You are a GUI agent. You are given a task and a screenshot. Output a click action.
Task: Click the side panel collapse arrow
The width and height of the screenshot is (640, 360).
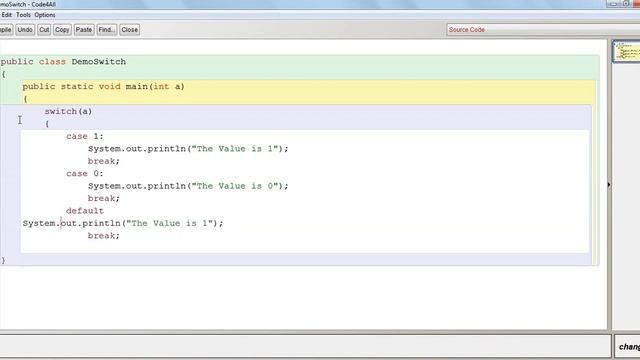coord(609,185)
